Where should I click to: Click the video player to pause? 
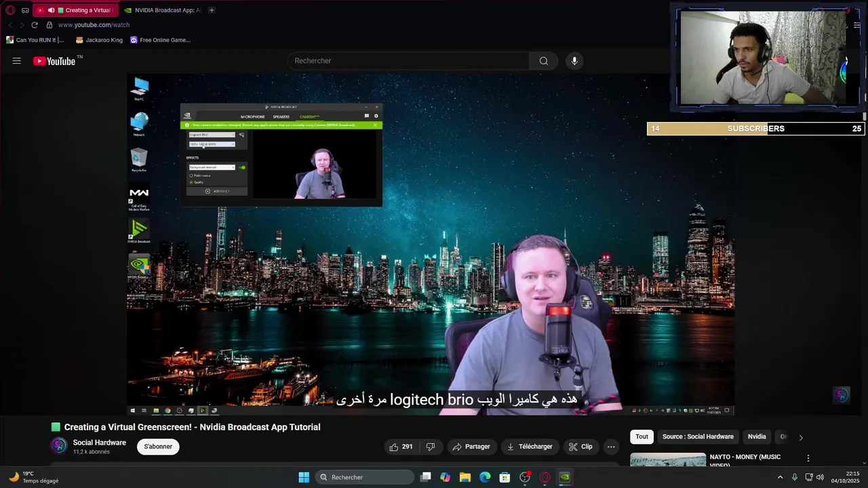(x=431, y=244)
